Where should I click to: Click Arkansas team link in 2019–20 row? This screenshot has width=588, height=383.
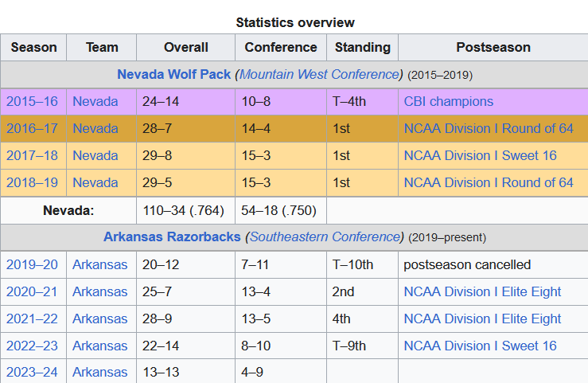tap(99, 264)
